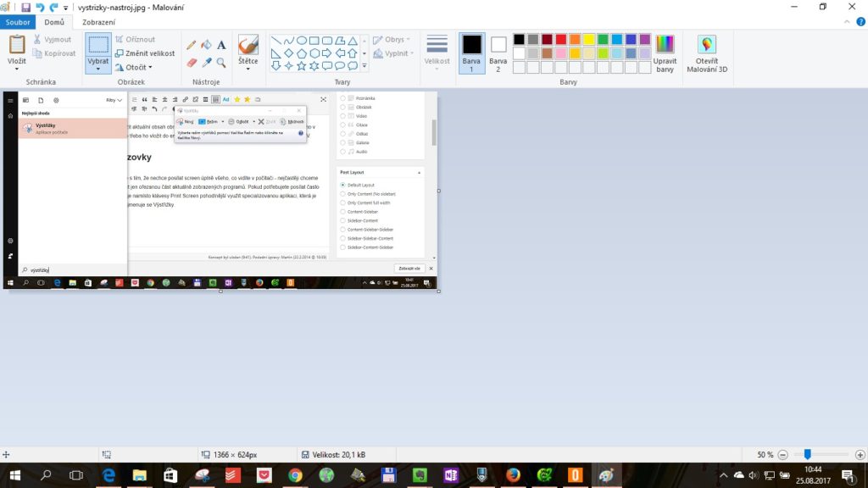
Task: Undo the last action via title bar arrow
Action: [x=40, y=7]
